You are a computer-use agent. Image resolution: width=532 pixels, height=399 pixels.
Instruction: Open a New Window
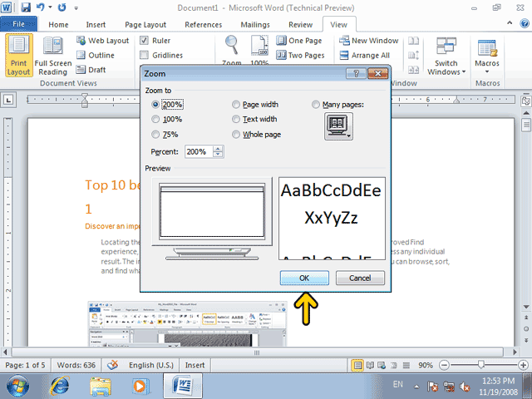369,41
